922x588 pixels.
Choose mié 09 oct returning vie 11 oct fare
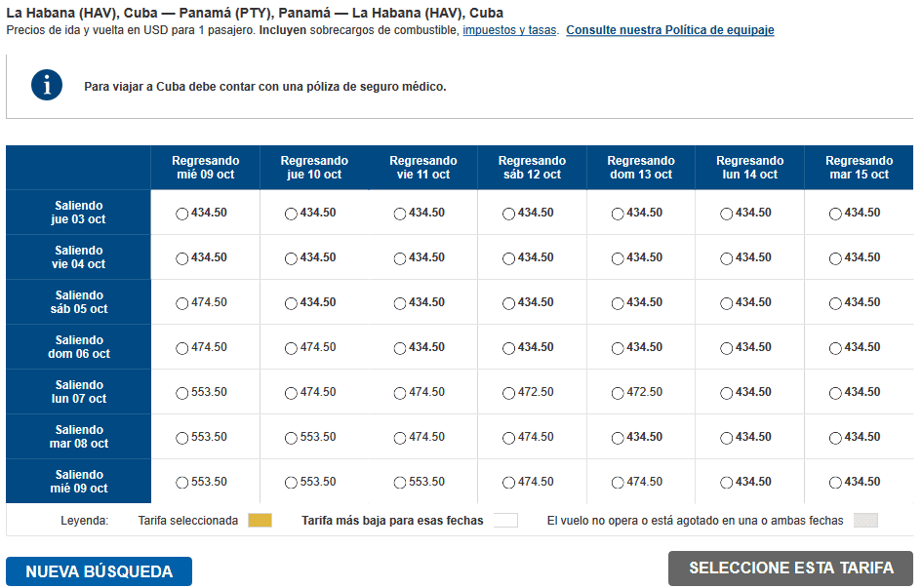[x=400, y=483]
